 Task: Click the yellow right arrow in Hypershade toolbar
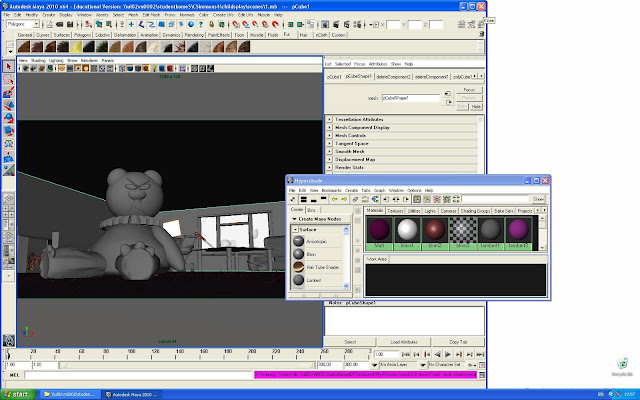(x=344, y=199)
